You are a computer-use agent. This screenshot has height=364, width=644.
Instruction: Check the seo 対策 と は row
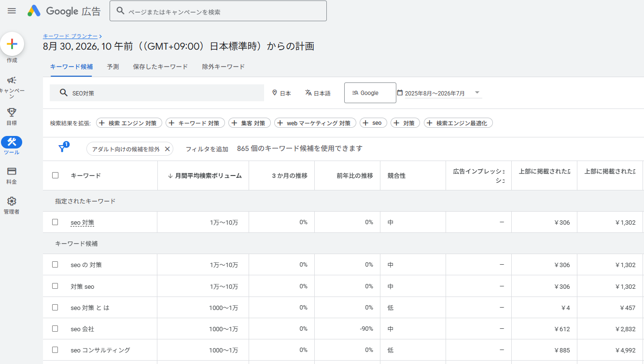(x=55, y=307)
